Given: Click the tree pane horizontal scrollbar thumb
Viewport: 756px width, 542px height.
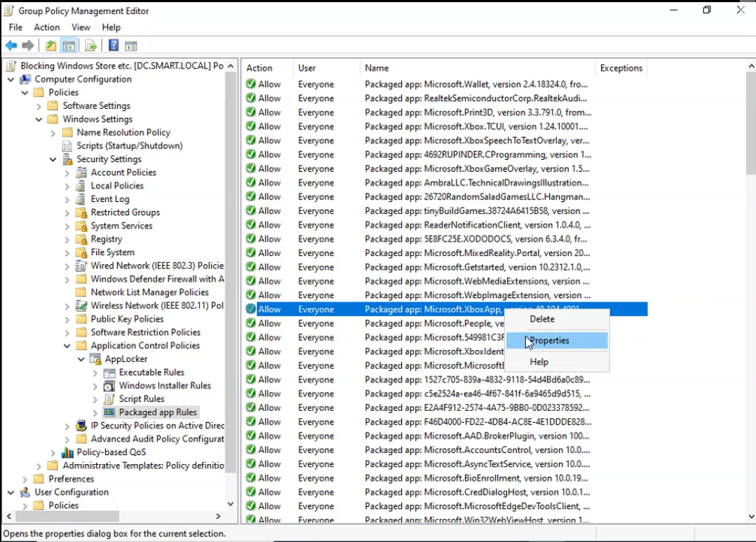Looking at the screenshot, I should click(67, 516).
